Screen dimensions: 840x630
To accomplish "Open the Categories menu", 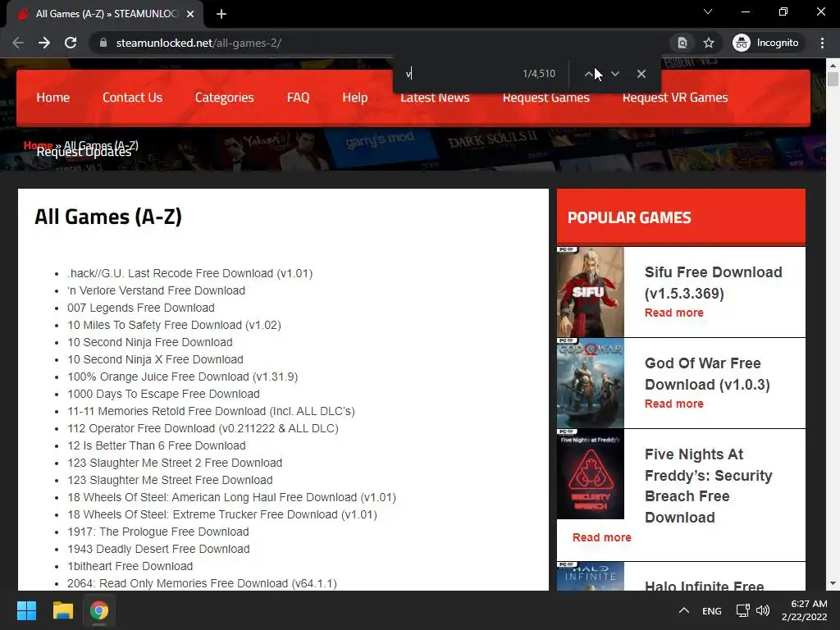I will coord(225,98).
